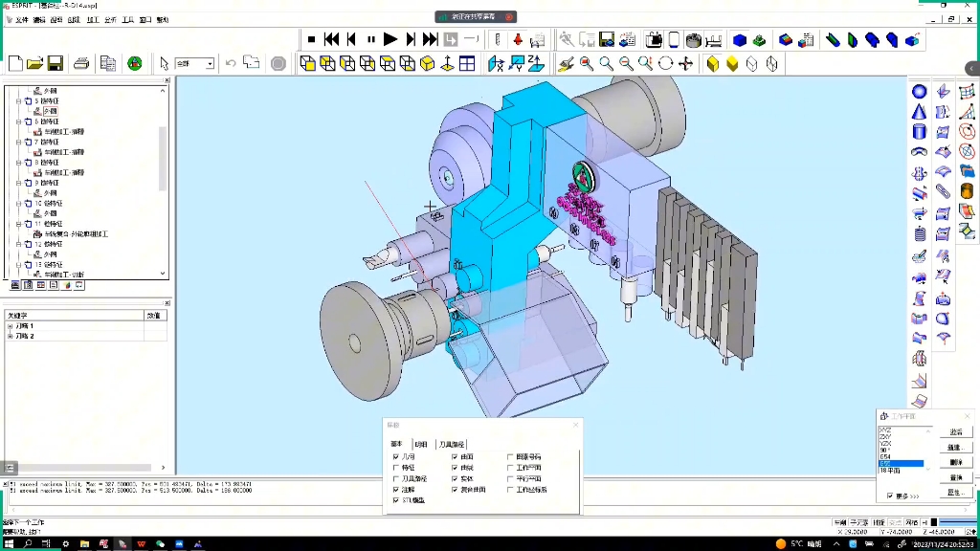Click the 新建.. button in work plane panel
980x551 pixels.
(956, 448)
